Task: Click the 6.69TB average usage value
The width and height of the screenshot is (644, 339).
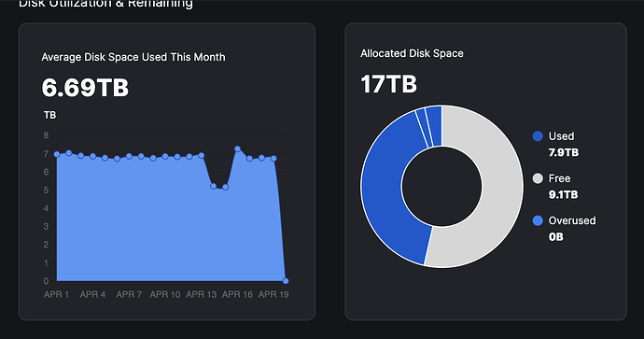Action: [85, 88]
